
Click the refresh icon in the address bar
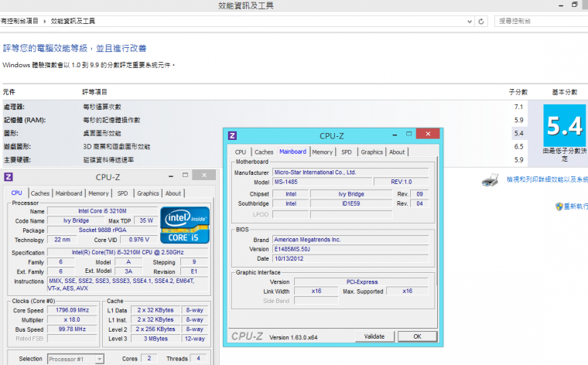(x=481, y=22)
